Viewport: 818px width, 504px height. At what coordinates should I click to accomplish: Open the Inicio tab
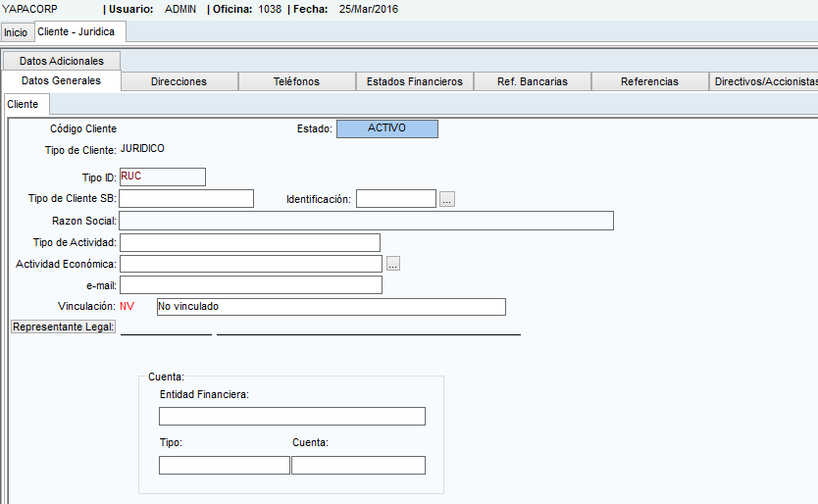click(x=16, y=32)
